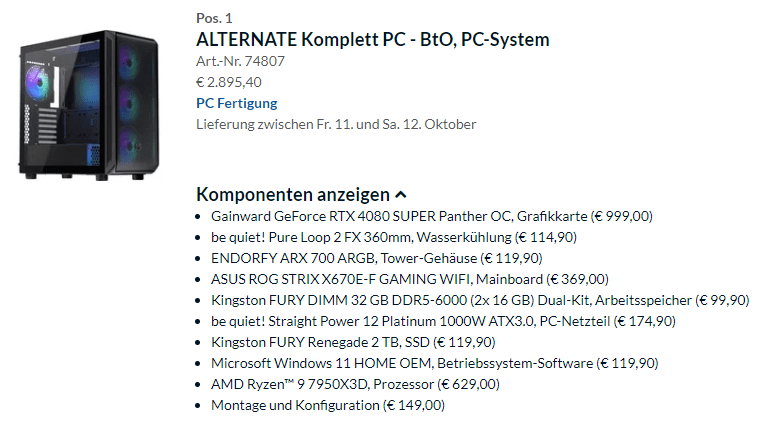Open ALTERNATE Komplett PC product title
Viewport: 775px width, 432px height.
tap(373, 40)
